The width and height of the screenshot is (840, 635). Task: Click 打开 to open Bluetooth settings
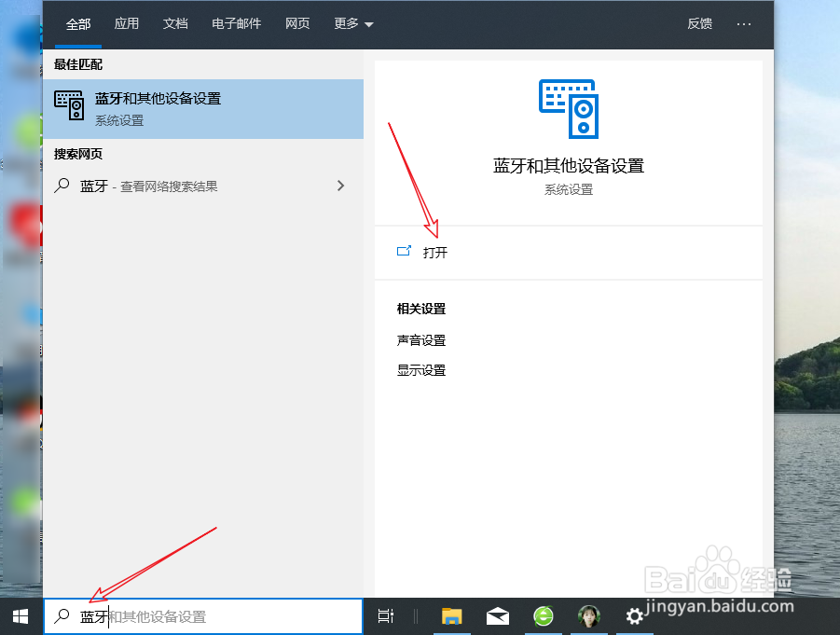pos(434,252)
